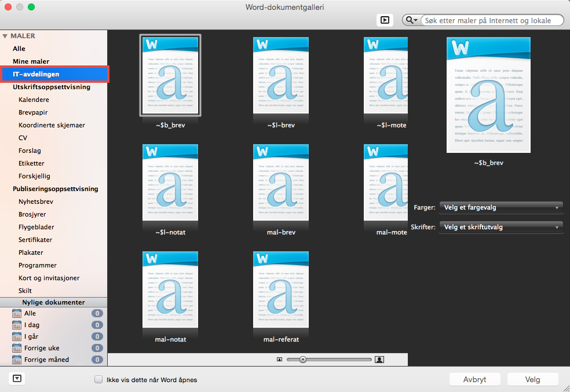Choose Utskriftsoppsettvisning category
The height and width of the screenshot is (392, 570).
51,87
